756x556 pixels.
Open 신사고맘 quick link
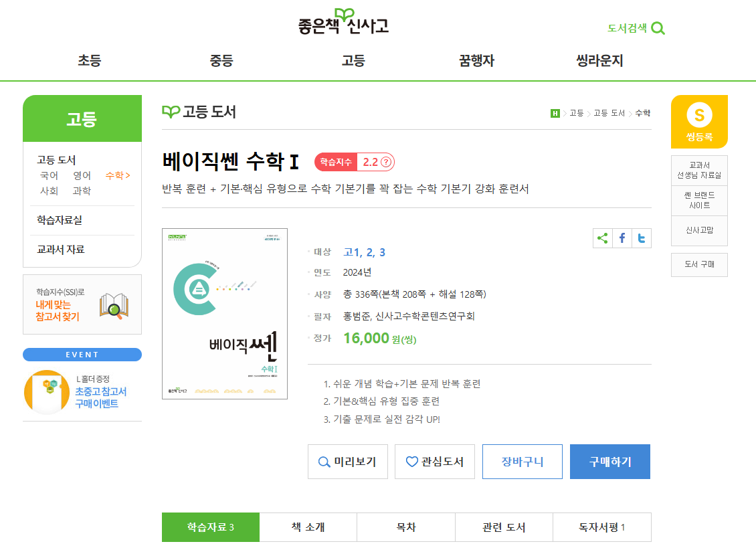[x=699, y=230]
